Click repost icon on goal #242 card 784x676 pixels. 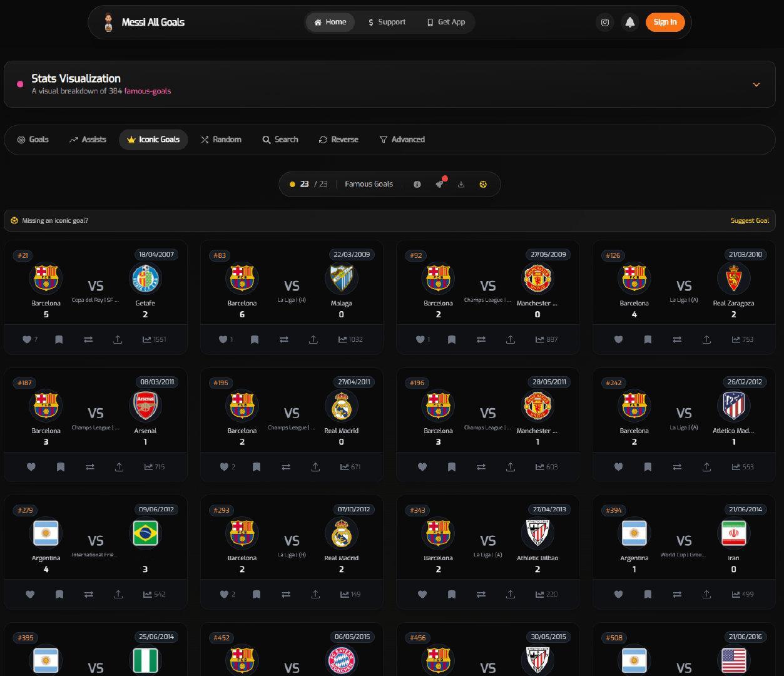tap(677, 467)
